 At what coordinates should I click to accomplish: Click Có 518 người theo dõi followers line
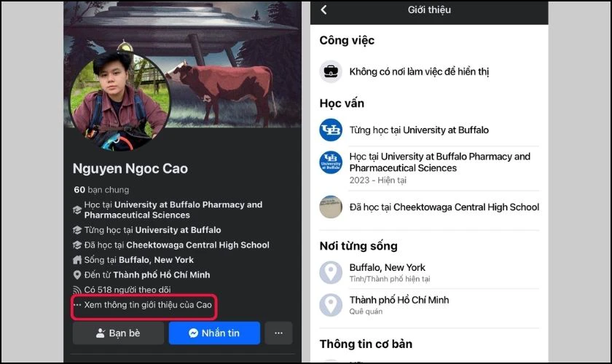(x=127, y=290)
